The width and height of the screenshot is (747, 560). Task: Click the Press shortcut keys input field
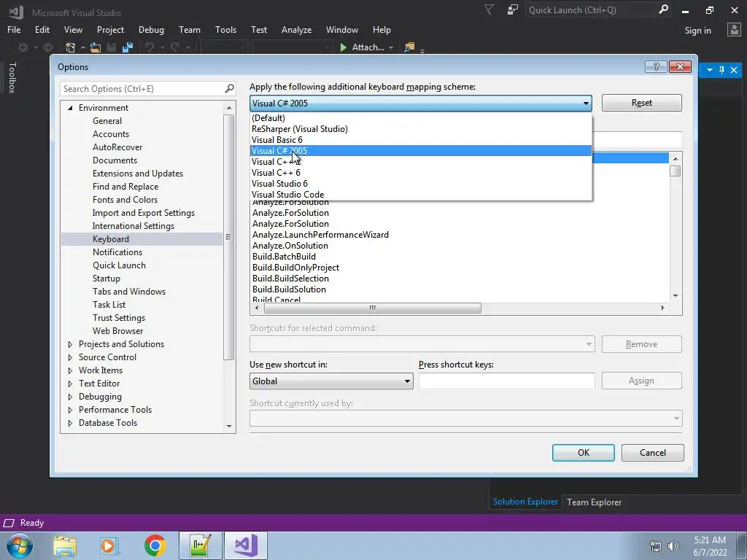(x=506, y=381)
